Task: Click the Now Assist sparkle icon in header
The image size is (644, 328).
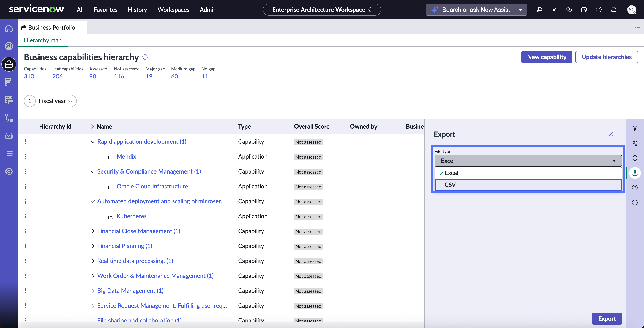Action: point(554,10)
